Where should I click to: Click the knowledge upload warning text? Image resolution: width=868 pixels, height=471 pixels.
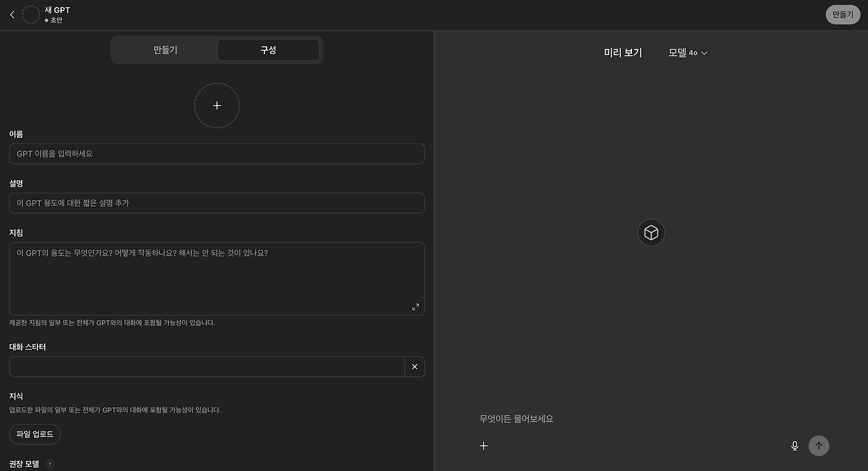coord(115,410)
